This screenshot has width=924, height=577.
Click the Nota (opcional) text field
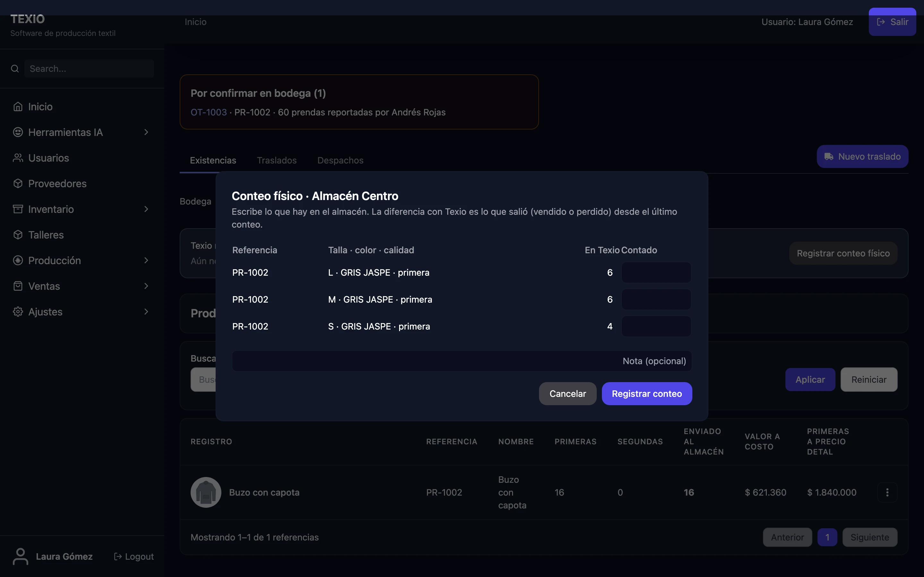(x=462, y=361)
